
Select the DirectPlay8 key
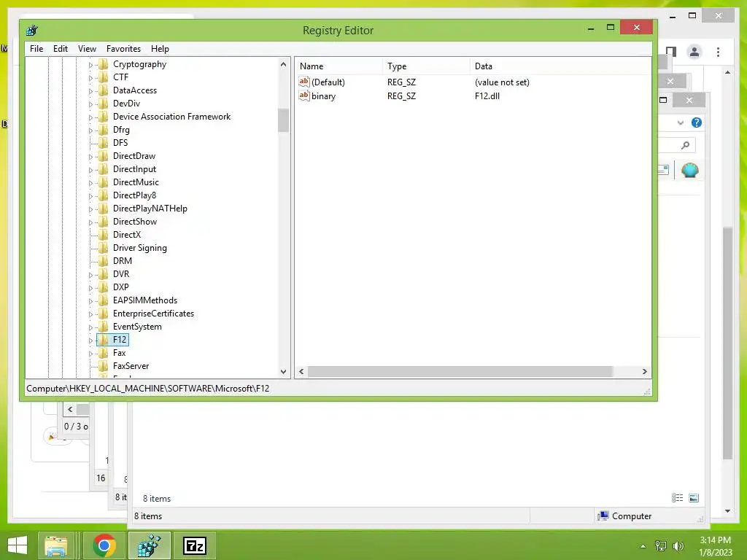[134, 195]
